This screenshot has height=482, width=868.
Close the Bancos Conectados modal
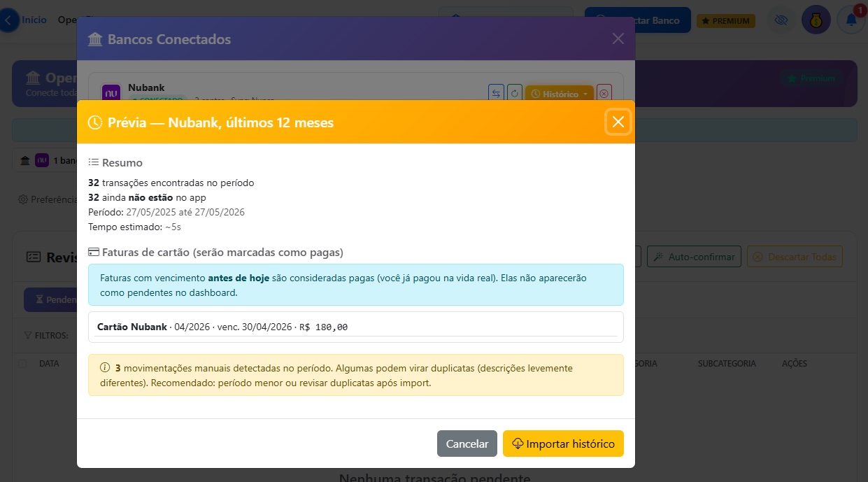(x=618, y=38)
